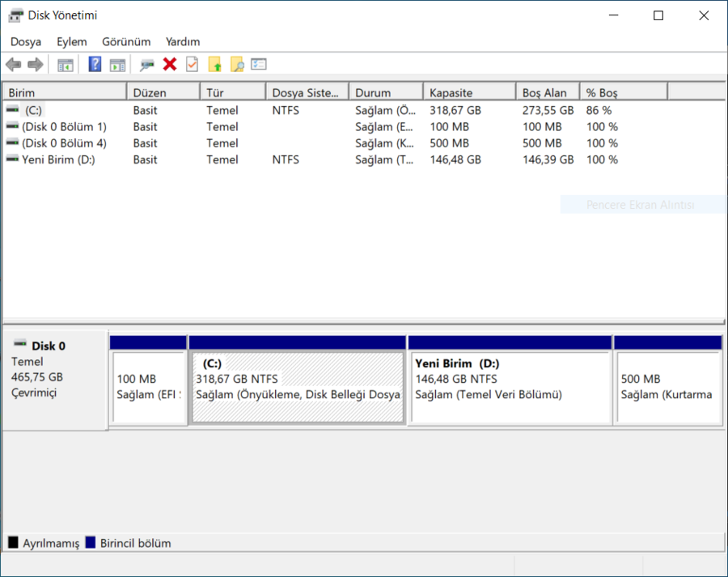This screenshot has width=728, height=577.
Task: Toggle the console tree pane icon
Action: coord(66,65)
